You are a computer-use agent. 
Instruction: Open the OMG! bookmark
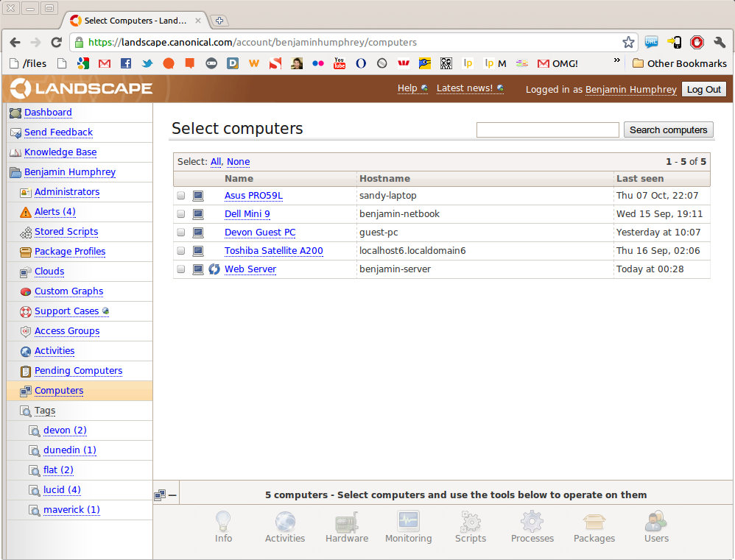(x=558, y=63)
